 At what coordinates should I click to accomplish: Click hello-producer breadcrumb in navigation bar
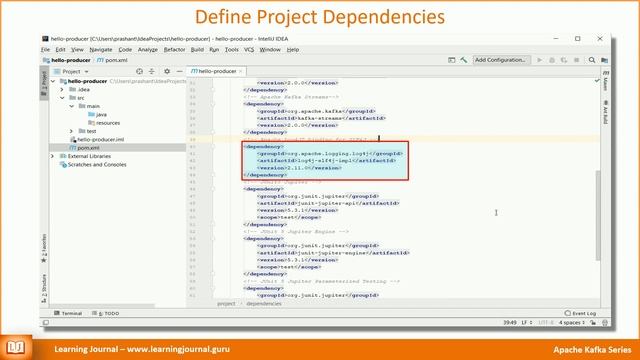click(67, 60)
